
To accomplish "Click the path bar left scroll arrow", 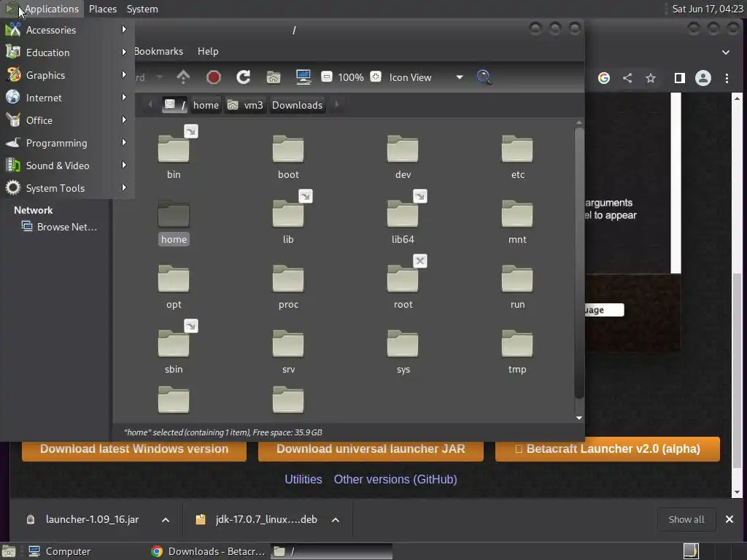I will click(x=150, y=104).
